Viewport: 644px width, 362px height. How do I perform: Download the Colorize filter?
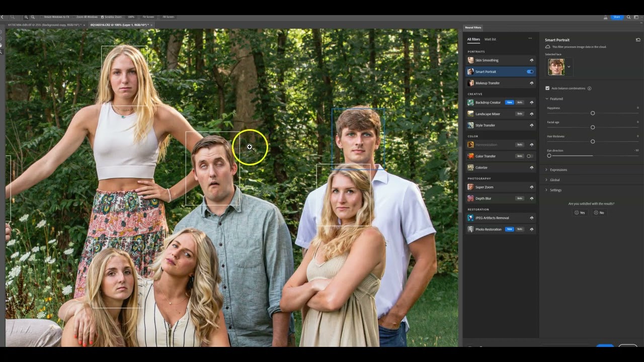click(531, 167)
